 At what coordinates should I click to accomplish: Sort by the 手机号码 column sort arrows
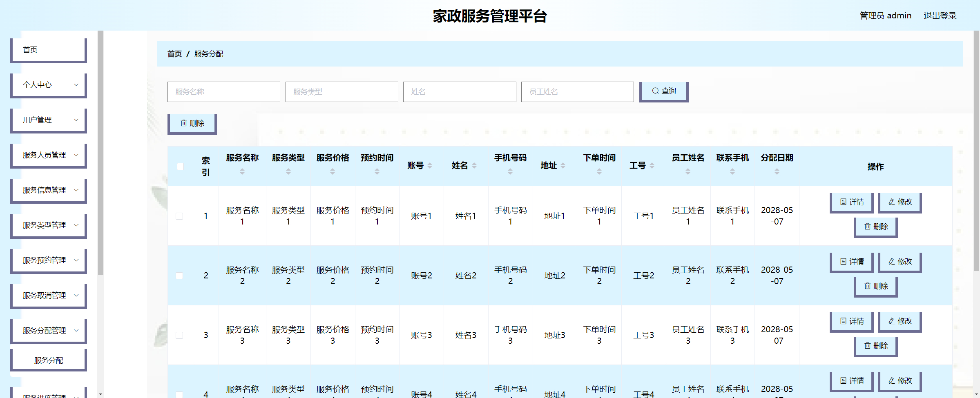pos(510,172)
